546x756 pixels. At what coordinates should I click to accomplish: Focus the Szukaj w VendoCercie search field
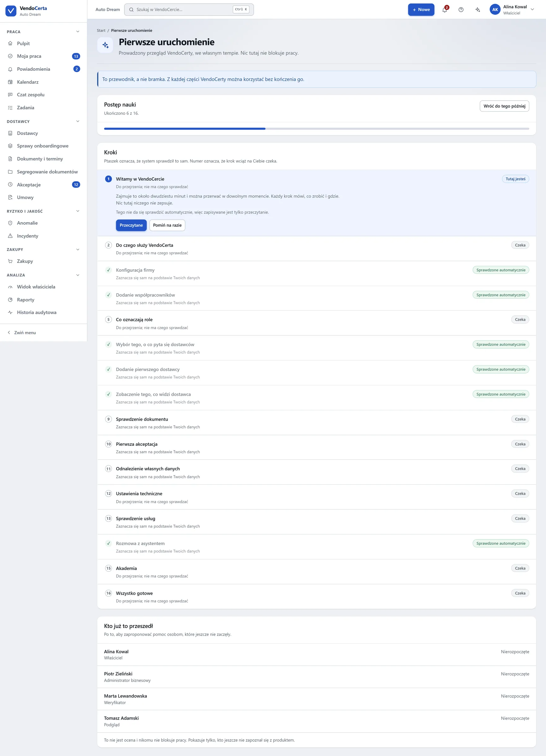point(189,10)
